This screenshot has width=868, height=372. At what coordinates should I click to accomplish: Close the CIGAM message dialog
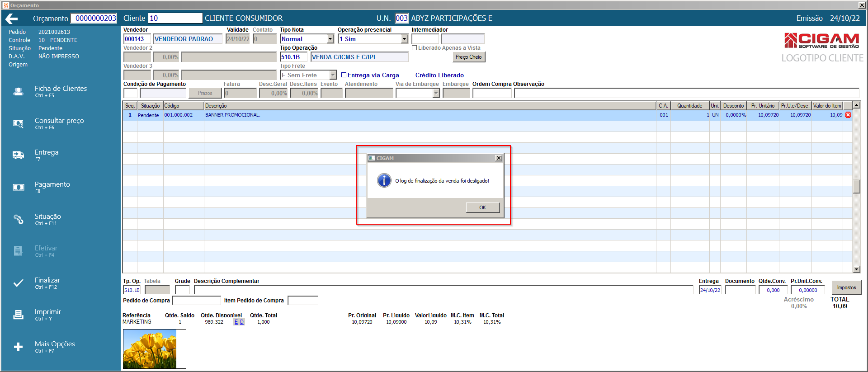(x=499, y=158)
